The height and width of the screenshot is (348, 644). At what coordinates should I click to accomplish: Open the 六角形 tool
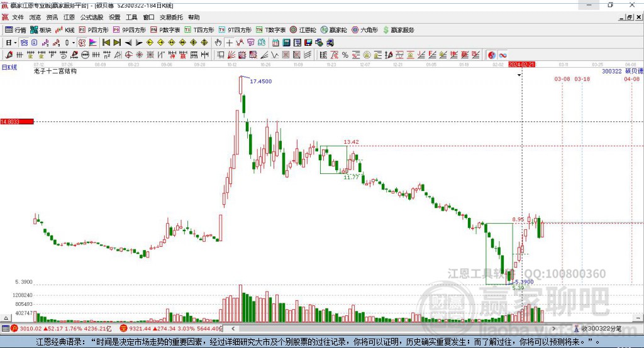tap(365, 30)
